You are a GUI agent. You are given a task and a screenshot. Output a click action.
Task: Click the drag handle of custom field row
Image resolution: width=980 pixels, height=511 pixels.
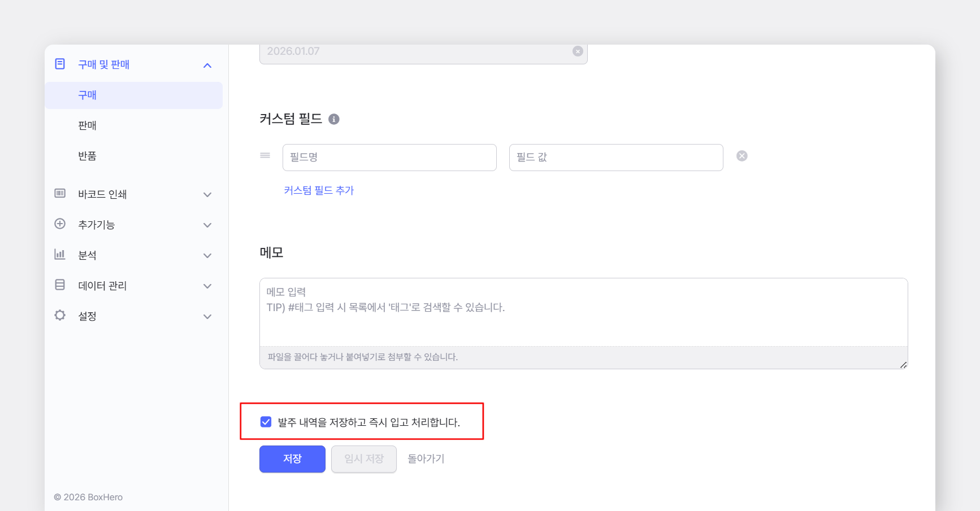tap(265, 156)
